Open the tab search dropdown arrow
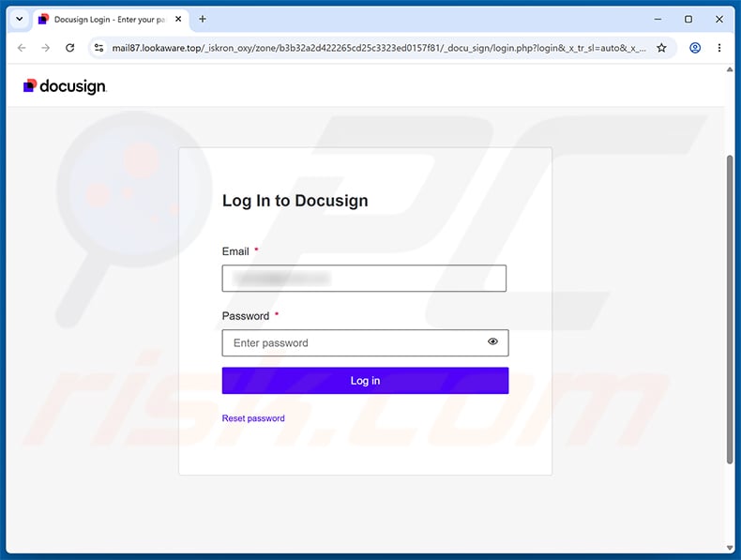 (x=20, y=19)
